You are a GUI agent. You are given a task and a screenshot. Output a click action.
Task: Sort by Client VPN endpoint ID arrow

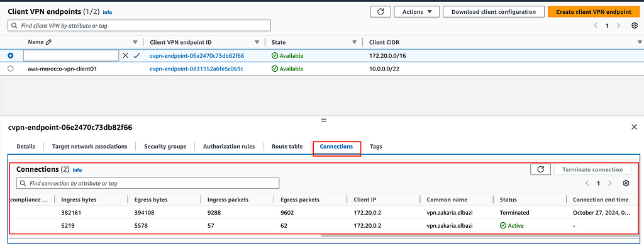(x=257, y=42)
